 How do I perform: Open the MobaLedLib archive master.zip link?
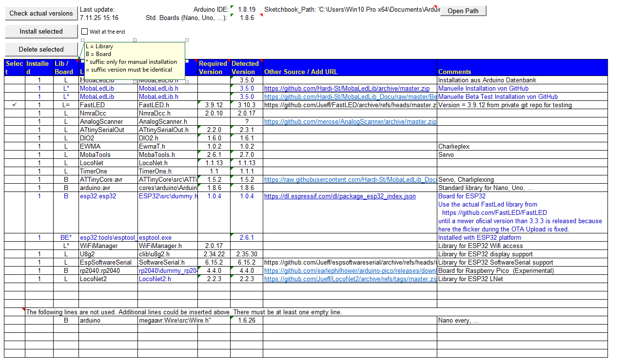(x=347, y=89)
